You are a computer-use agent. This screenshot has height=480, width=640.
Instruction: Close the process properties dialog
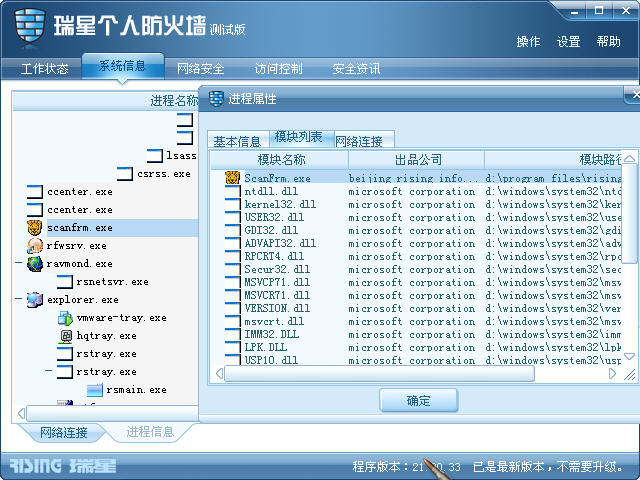click(634, 95)
